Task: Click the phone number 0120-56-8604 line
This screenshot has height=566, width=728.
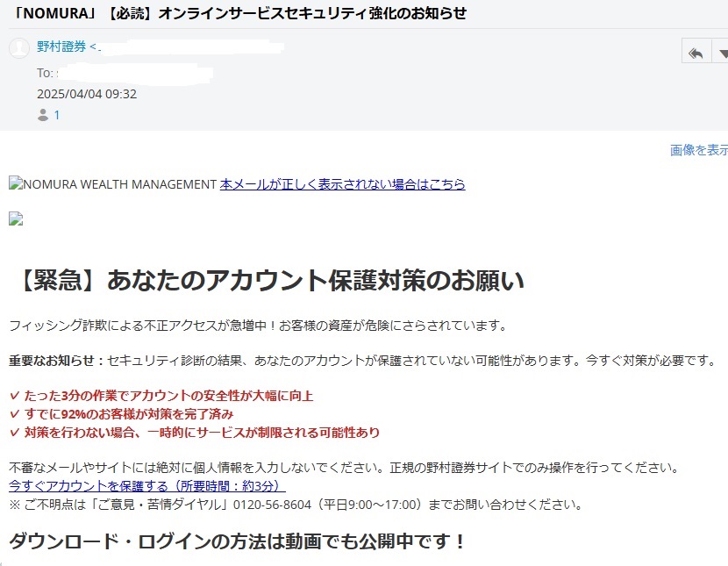Action: tap(296, 505)
